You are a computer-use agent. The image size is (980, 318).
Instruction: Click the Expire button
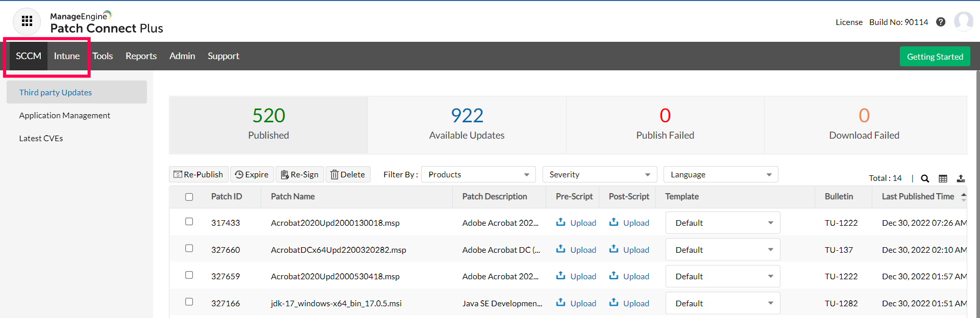pyautogui.click(x=252, y=174)
